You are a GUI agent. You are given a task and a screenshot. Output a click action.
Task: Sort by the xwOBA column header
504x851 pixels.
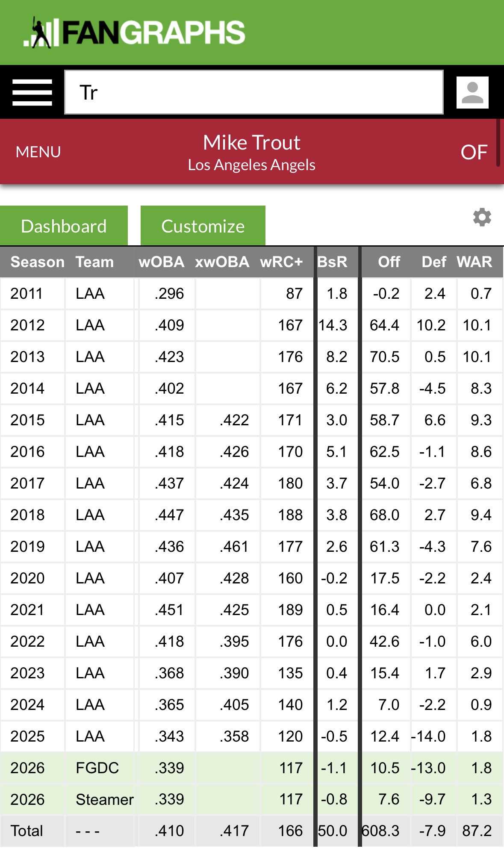coord(222,262)
